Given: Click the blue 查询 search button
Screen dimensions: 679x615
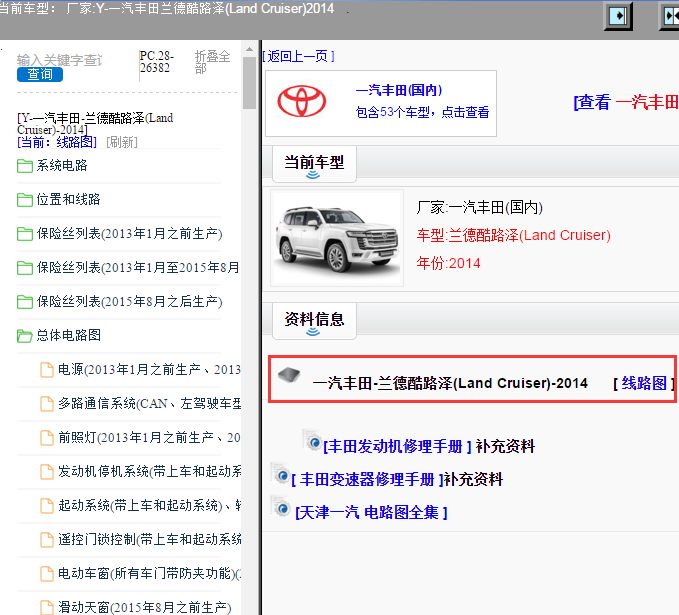Looking at the screenshot, I should tap(40, 74).
